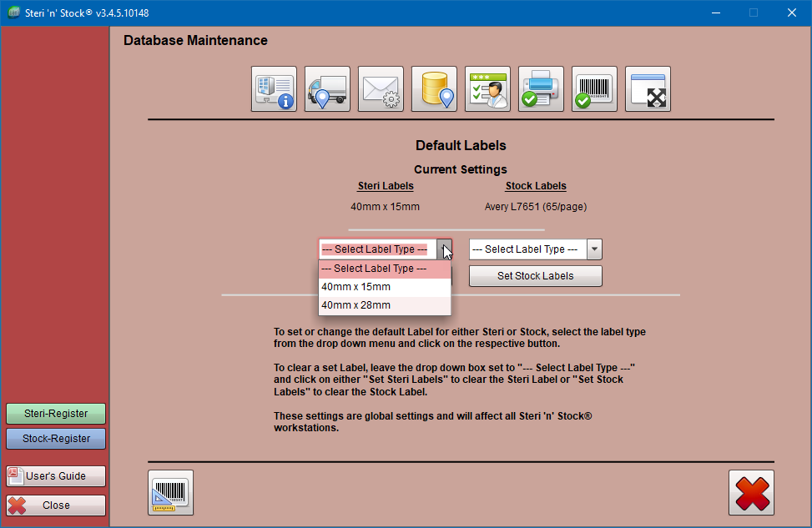The image size is (812, 528).
Task: Click the large red X cancel icon
Action: pyautogui.click(x=751, y=492)
